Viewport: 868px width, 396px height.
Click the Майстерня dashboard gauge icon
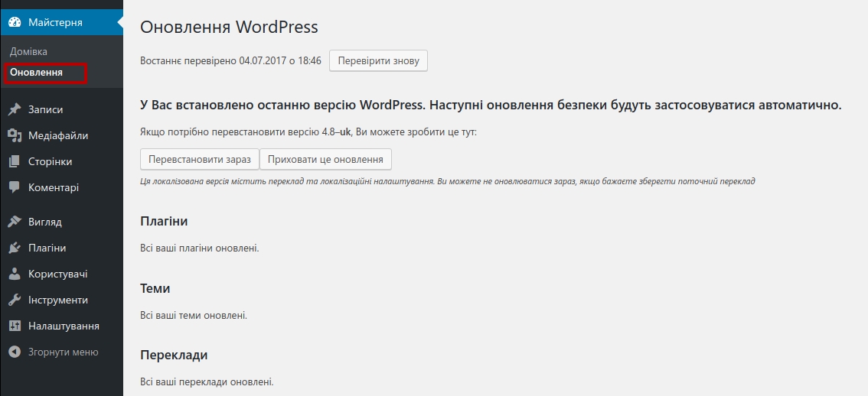(15, 23)
